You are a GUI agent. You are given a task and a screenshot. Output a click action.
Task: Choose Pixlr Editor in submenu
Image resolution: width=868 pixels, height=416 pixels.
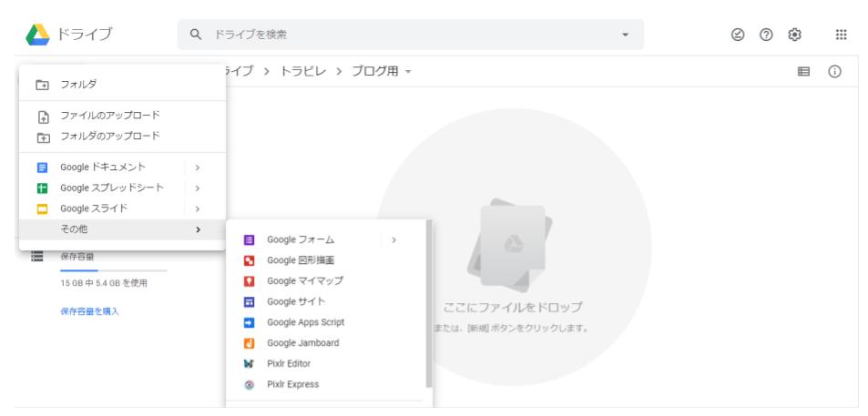click(326, 364)
